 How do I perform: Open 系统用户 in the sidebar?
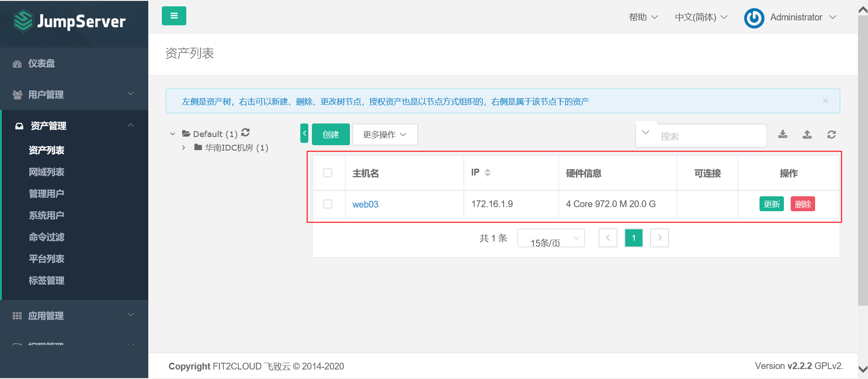pos(47,215)
